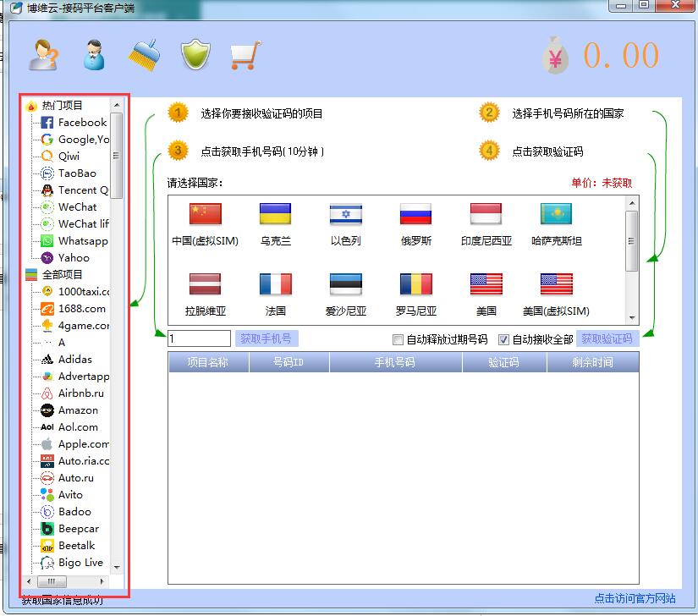Uncheck 自动接收全部 checkbox

[x=503, y=339]
